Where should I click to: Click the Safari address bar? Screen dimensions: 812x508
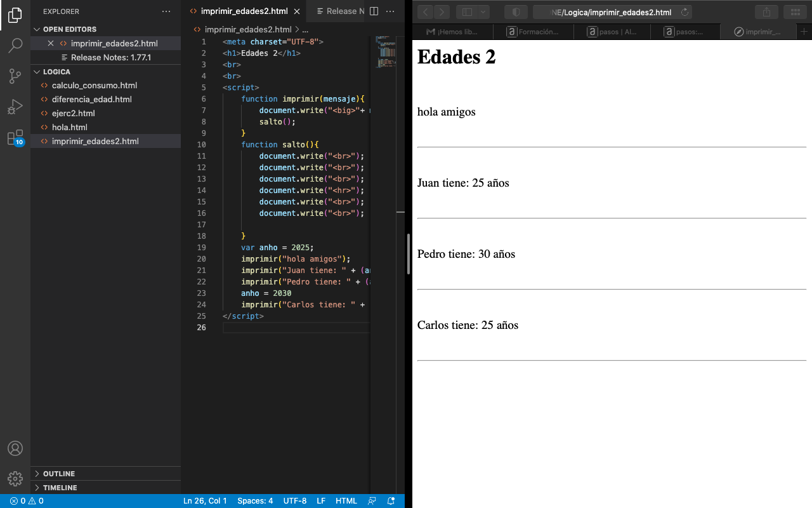[612, 12]
